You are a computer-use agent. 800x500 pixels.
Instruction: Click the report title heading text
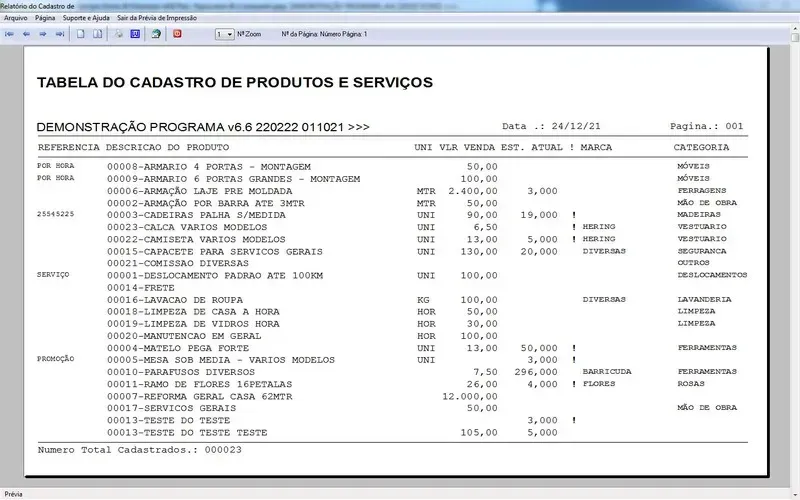pyautogui.click(x=234, y=82)
